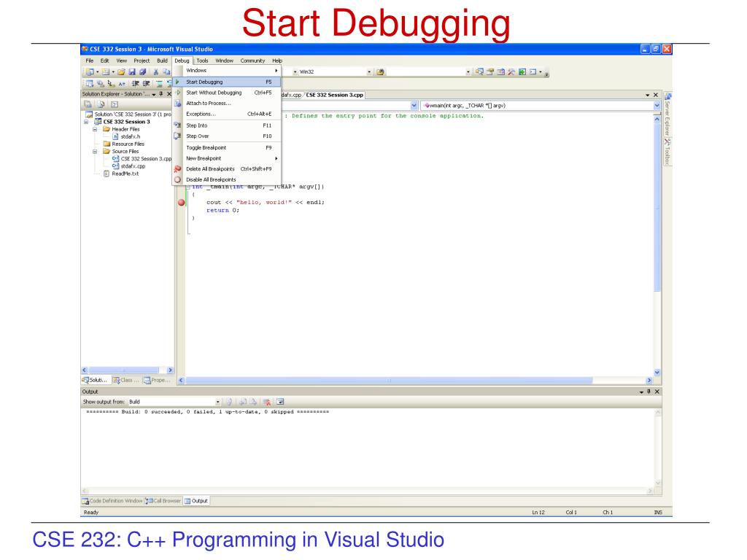Open the File menu
This screenshot has width=747, height=560.
(x=90, y=61)
